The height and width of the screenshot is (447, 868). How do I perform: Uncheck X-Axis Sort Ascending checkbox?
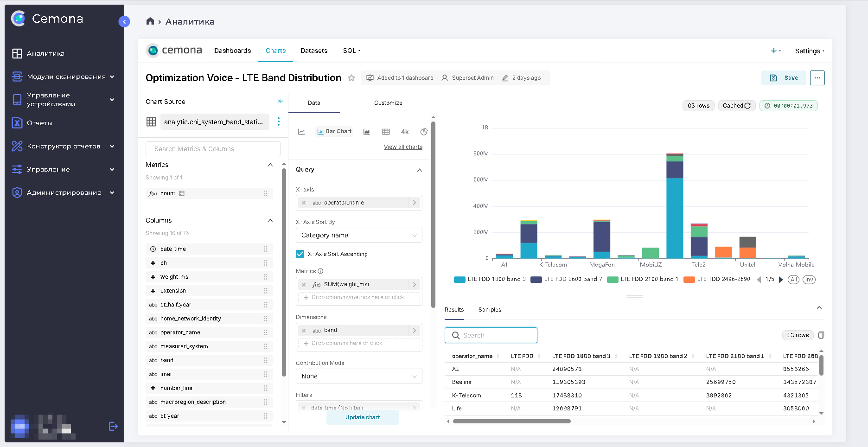(x=300, y=254)
